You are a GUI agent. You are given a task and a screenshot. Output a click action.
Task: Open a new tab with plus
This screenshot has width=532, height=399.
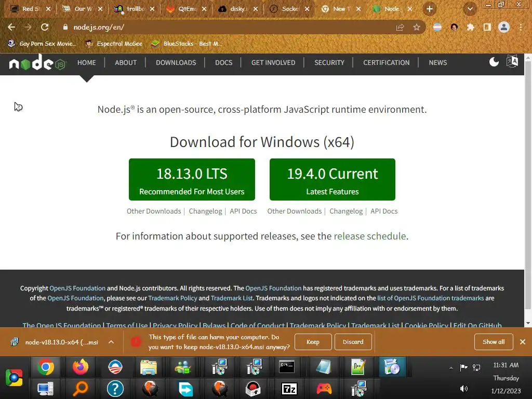point(430,9)
